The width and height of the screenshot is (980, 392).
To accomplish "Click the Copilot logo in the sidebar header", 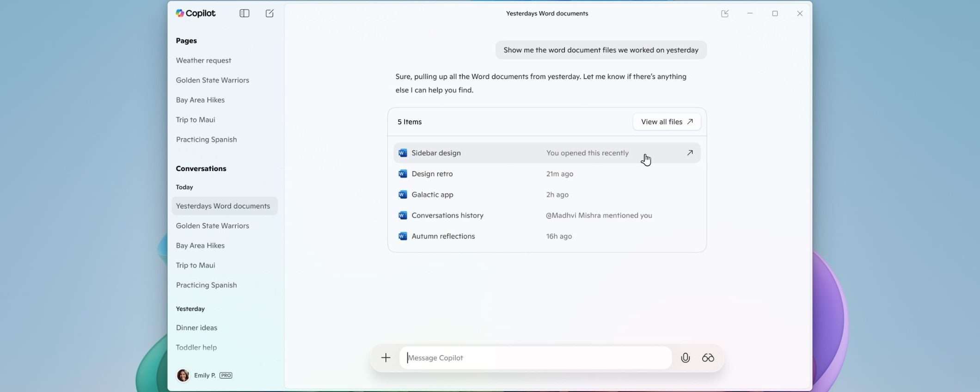I will click(x=196, y=13).
